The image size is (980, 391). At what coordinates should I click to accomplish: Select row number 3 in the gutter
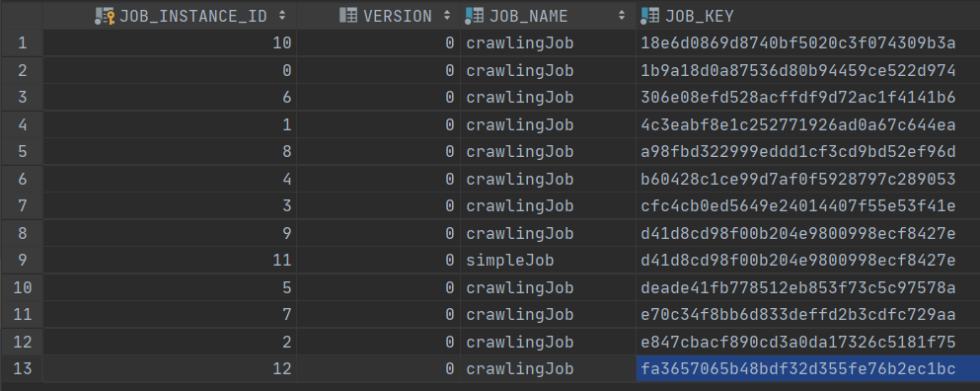tap(22, 98)
